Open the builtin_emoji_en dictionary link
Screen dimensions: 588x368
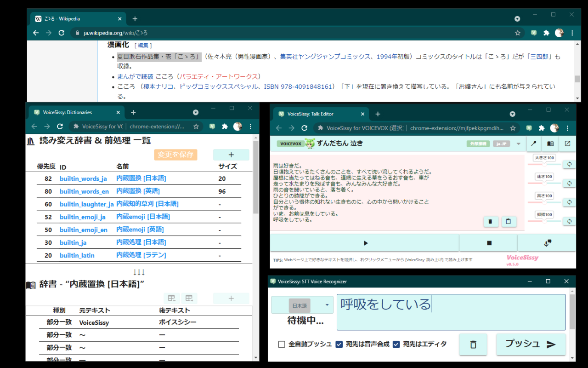point(84,230)
